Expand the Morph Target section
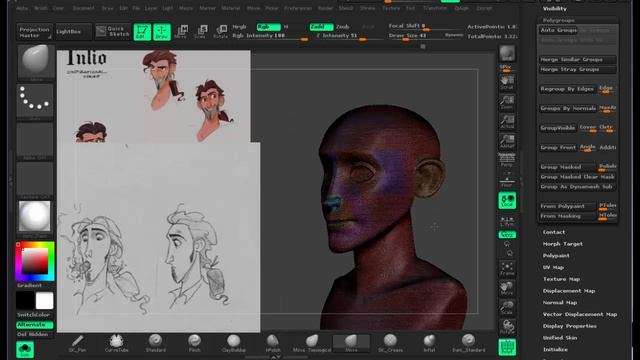Screen dimensions: 640x360 pyautogui.click(x=563, y=244)
